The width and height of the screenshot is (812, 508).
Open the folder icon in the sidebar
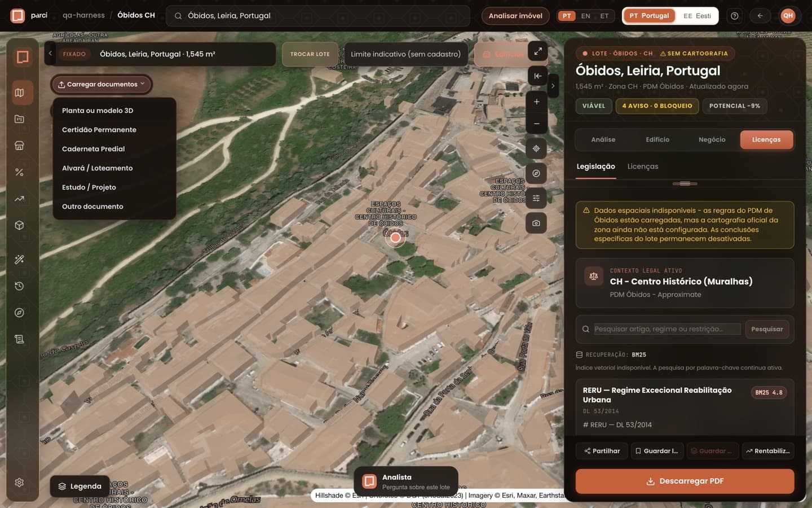(20, 119)
